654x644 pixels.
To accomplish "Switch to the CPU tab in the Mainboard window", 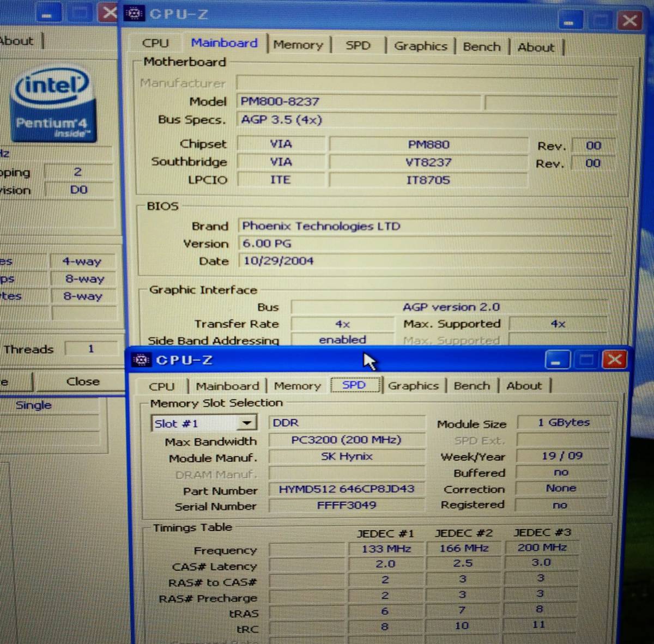I will click(155, 43).
